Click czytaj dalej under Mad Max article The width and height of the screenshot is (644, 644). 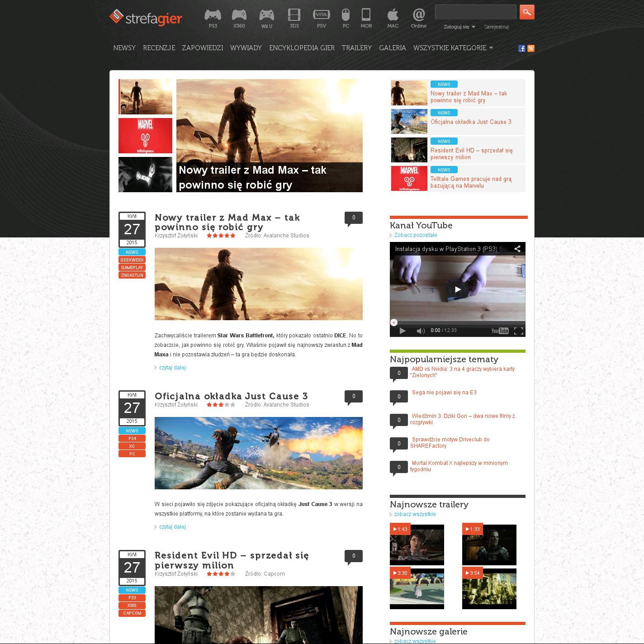tap(172, 368)
